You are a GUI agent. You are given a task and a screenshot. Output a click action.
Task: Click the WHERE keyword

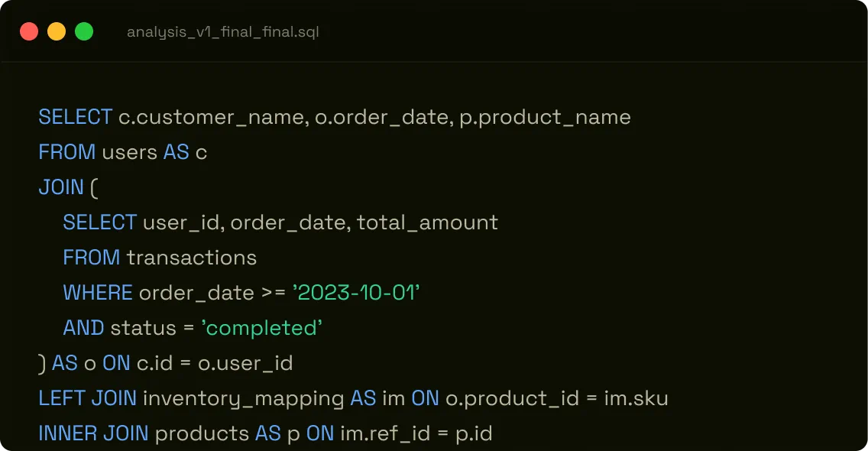coord(98,292)
